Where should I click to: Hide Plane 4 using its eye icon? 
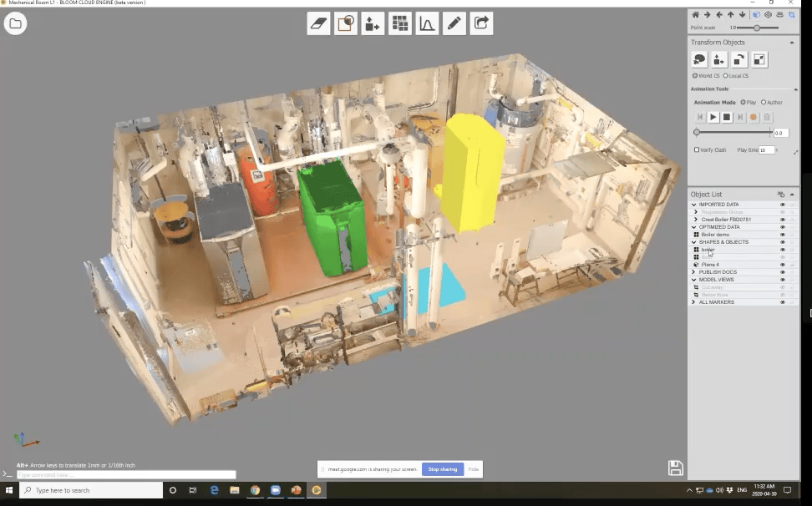pos(782,265)
